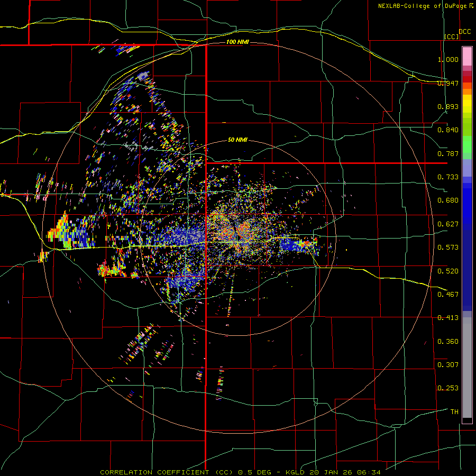This screenshot has height=476, width=476.
Task: Click the 0.840 value on the color scale
Action: (448, 130)
